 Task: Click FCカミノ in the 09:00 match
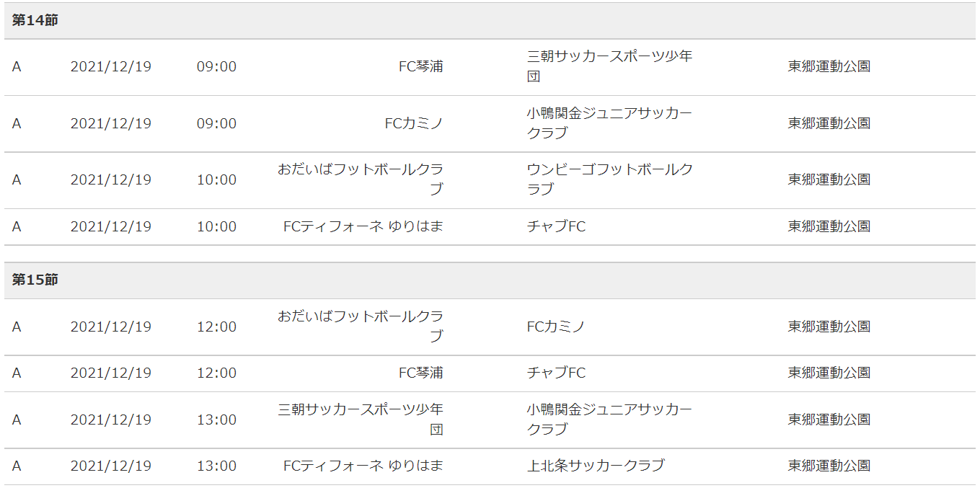[414, 123]
